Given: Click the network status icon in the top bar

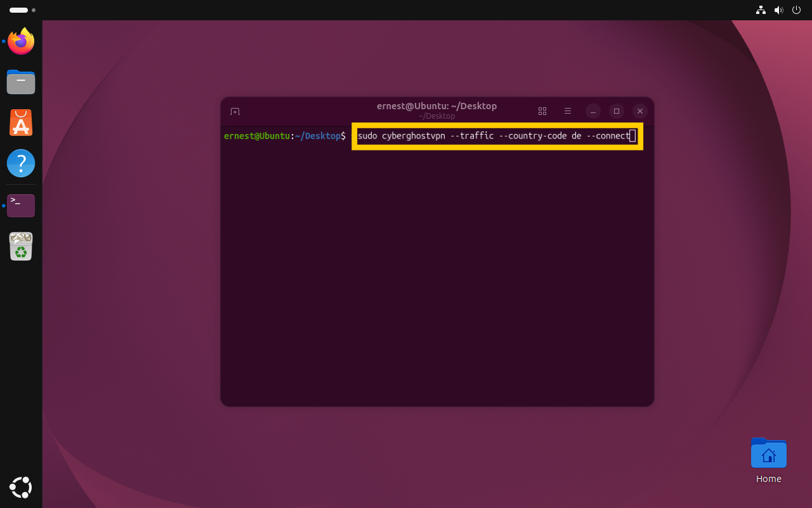Looking at the screenshot, I should click(x=761, y=10).
